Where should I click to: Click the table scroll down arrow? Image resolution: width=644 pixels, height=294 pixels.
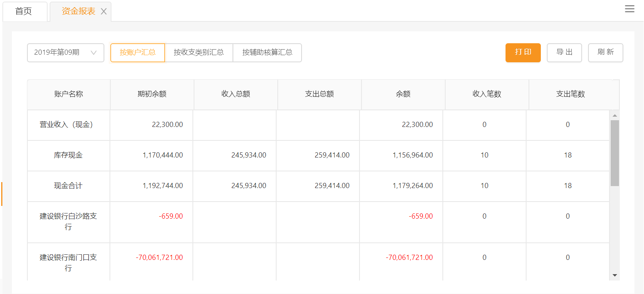click(x=615, y=275)
